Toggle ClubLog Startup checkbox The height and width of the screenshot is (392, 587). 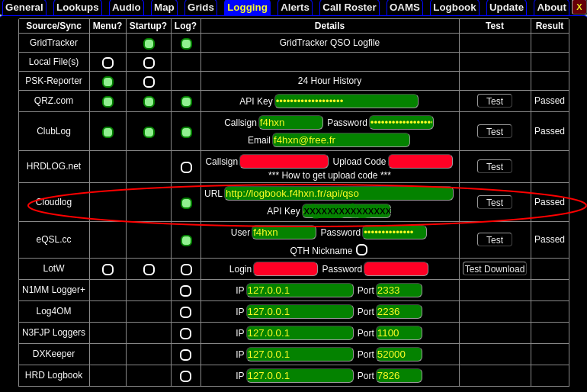pos(149,132)
